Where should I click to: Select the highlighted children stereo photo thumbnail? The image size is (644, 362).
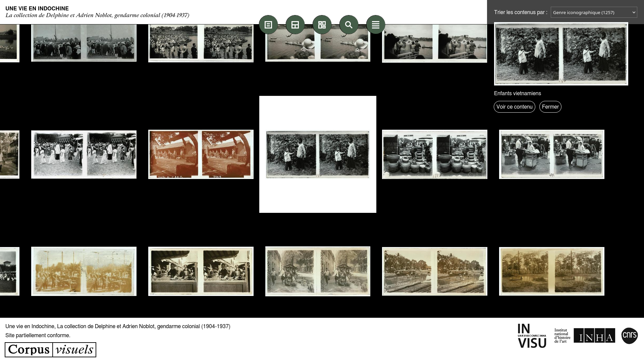(x=317, y=154)
